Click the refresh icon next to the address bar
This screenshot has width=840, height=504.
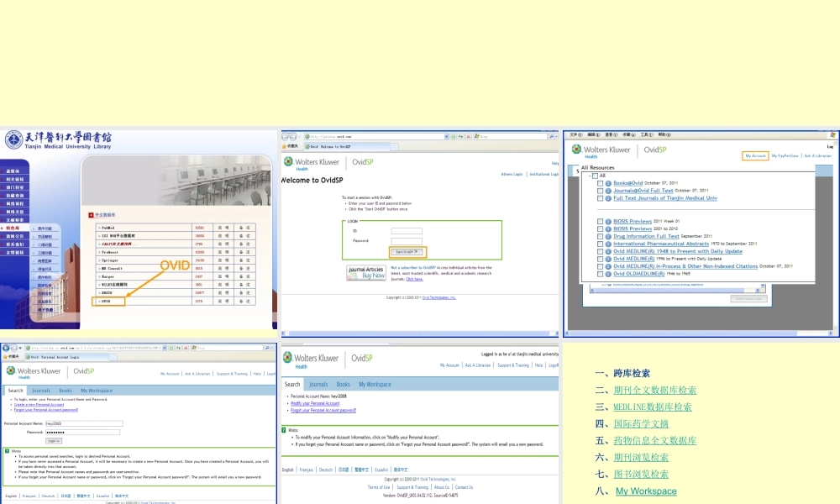(x=460, y=136)
